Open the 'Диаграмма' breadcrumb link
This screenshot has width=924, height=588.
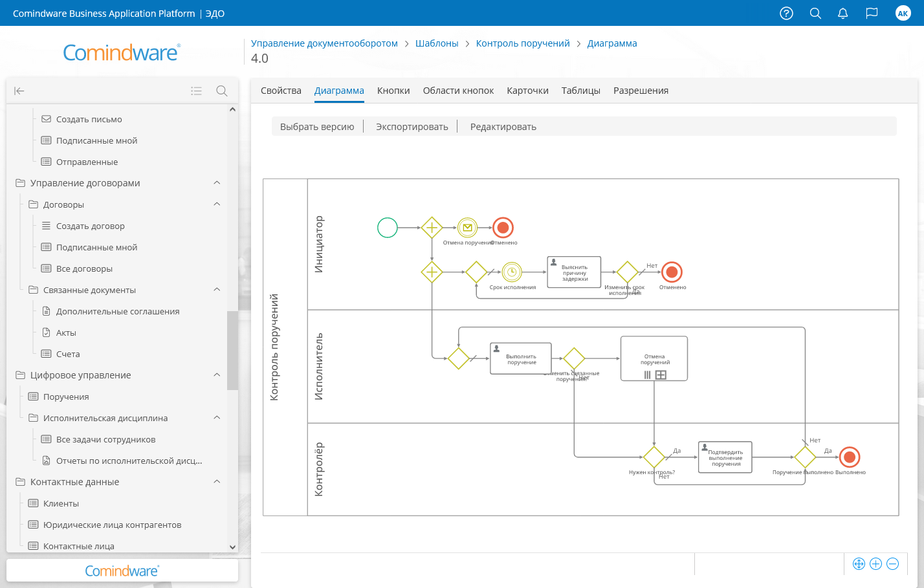pyautogui.click(x=612, y=43)
